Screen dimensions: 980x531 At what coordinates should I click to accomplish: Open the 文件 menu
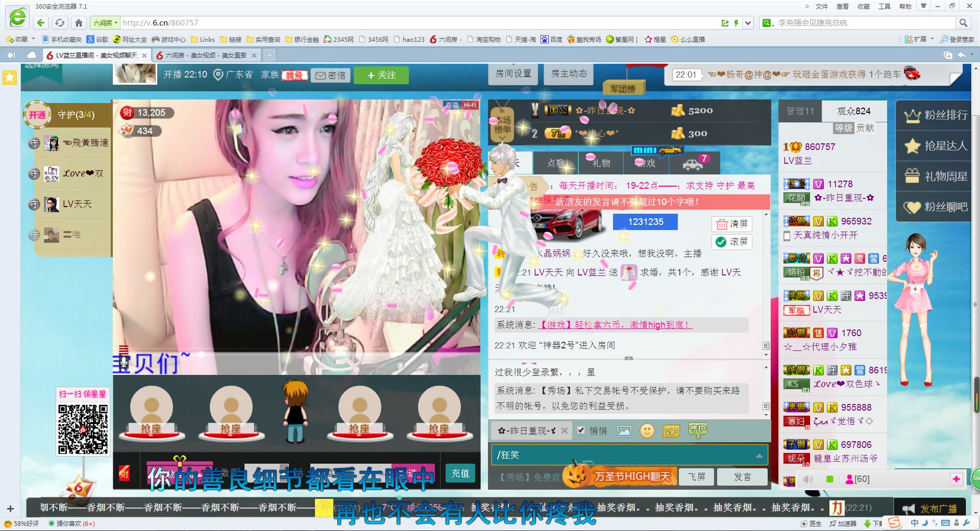[x=821, y=6]
